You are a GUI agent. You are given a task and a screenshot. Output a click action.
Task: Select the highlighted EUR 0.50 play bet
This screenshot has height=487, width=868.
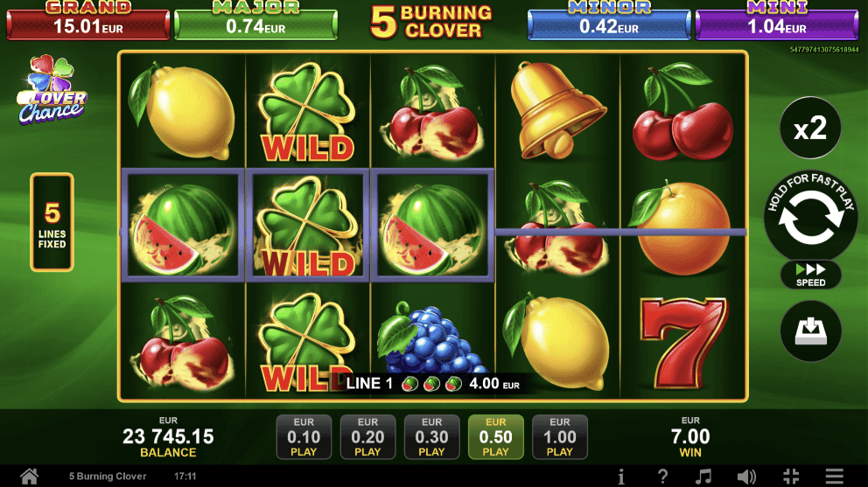click(x=495, y=436)
